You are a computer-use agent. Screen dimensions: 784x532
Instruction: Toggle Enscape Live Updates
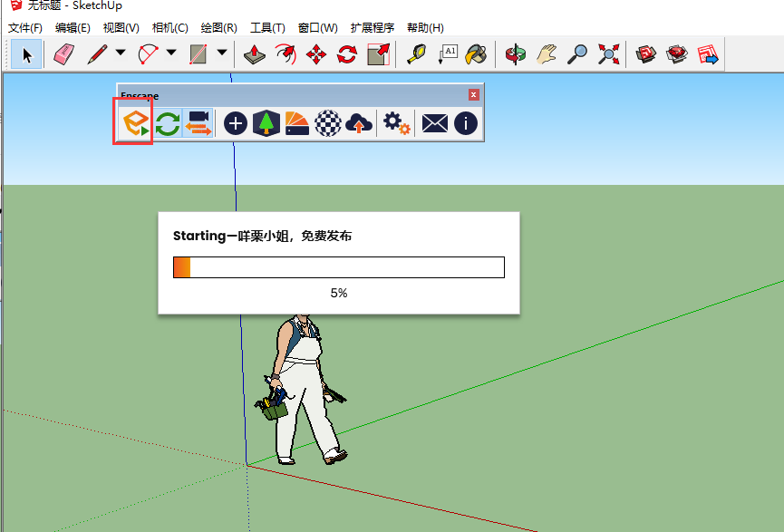pos(167,123)
